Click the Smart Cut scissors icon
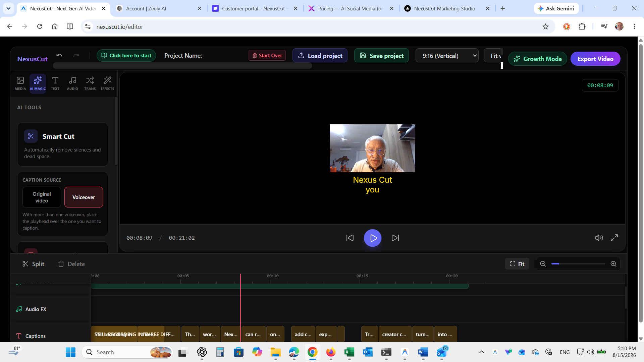This screenshot has height=362, width=644. coord(31,136)
